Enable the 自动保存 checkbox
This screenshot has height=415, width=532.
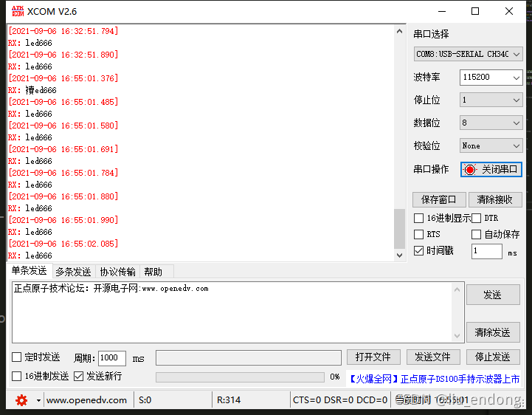pyautogui.click(x=476, y=234)
